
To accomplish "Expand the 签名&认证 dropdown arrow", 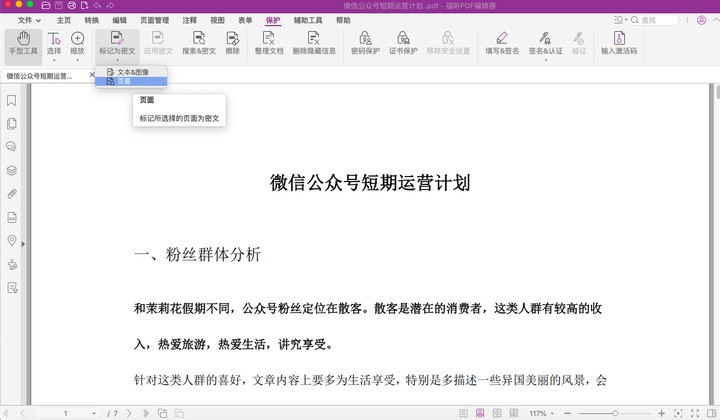I will tap(546, 60).
